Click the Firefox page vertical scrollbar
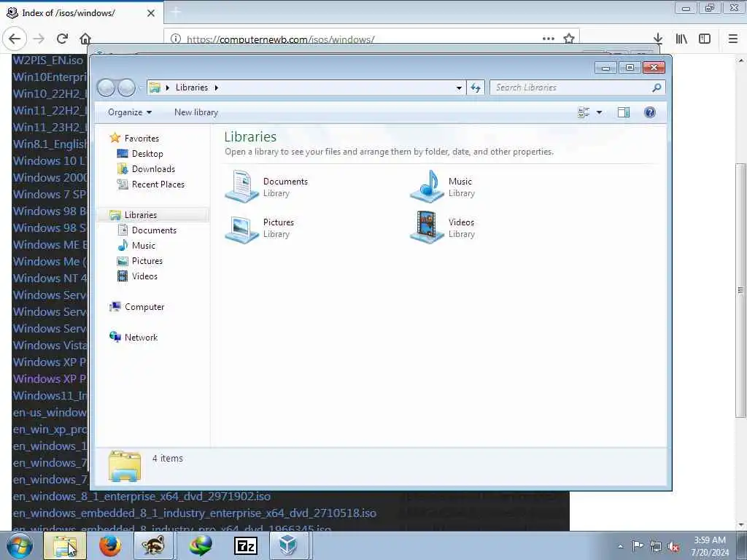This screenshot has height=560, width=747. tap(740, 290)
